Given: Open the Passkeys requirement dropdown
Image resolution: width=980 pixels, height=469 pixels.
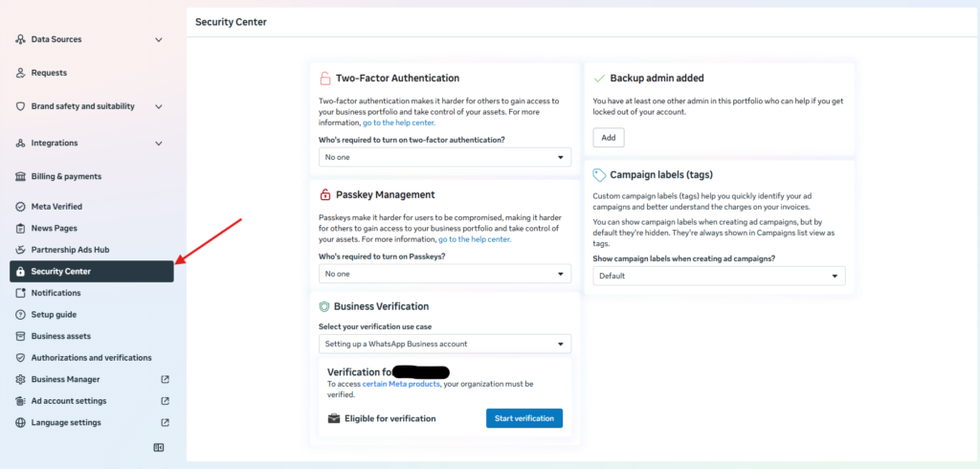Looking at the screenshot, I should pos(444,274).
